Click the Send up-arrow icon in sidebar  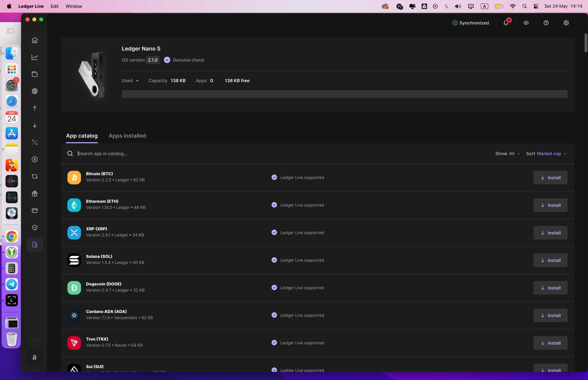(x=35, y=108)
